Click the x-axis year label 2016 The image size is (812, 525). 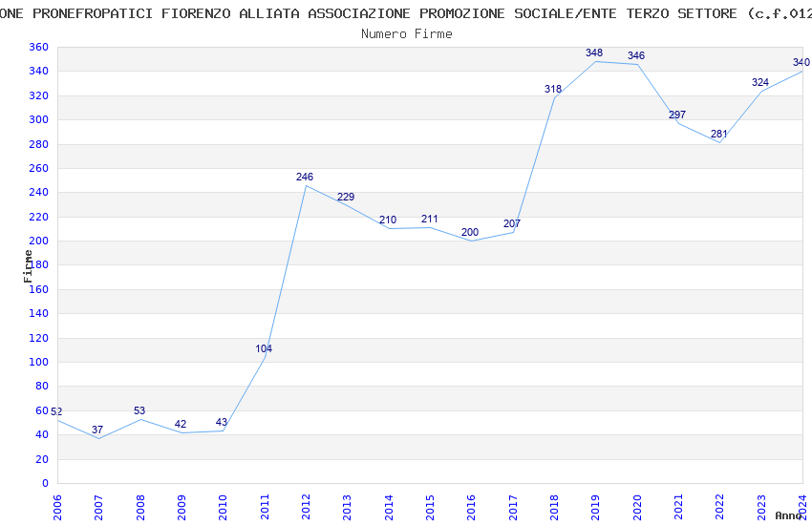click(x=472, y=508)
